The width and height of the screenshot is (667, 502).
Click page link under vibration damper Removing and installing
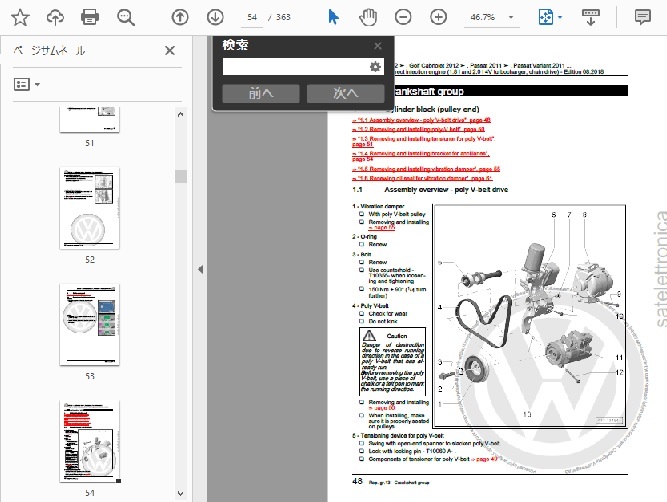(381, 228)
